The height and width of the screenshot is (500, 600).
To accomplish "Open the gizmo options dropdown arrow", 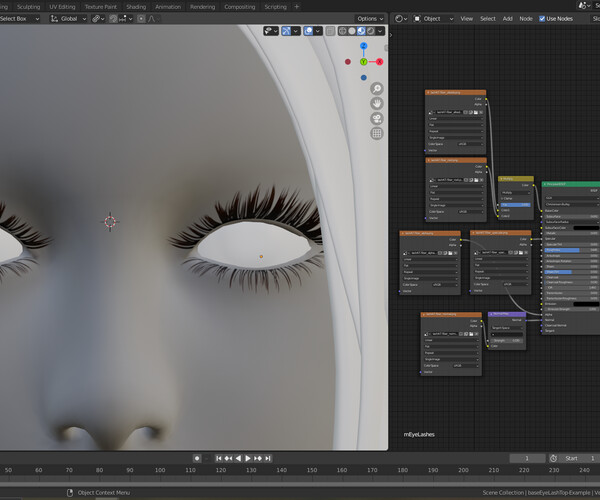I will (x=296, y=31).
